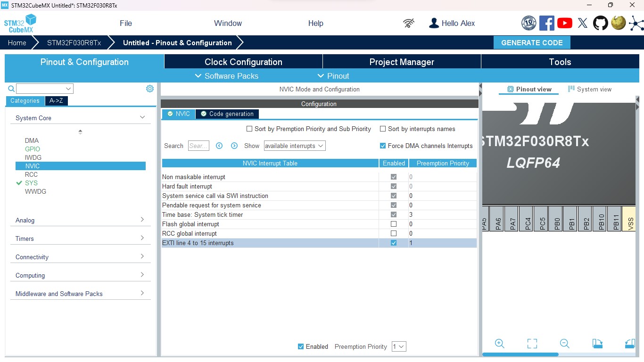
Task: Open the categories settings gear icon
Action: coord(150,89)
